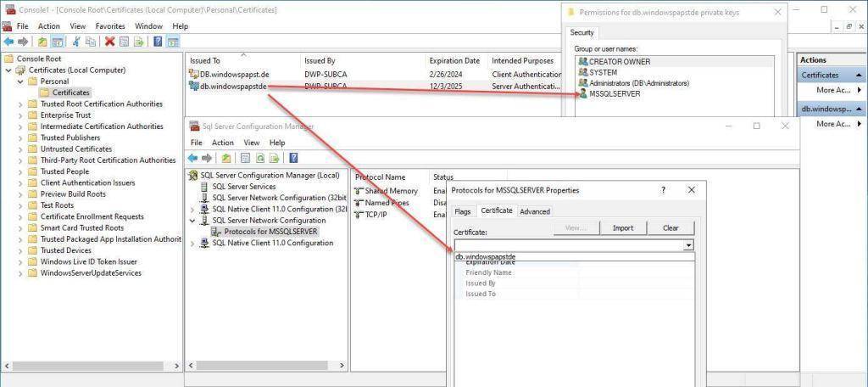Click left arrow of Console1 tree horizontal scrollbar
Image resolution: width=868 pixels, height=387 pixels.
point(6,366)
